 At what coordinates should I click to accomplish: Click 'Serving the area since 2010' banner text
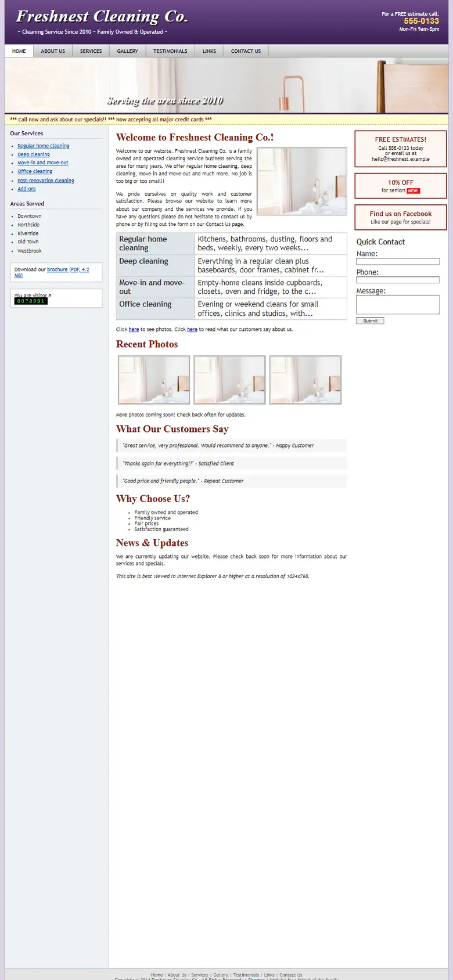point(165,100)
